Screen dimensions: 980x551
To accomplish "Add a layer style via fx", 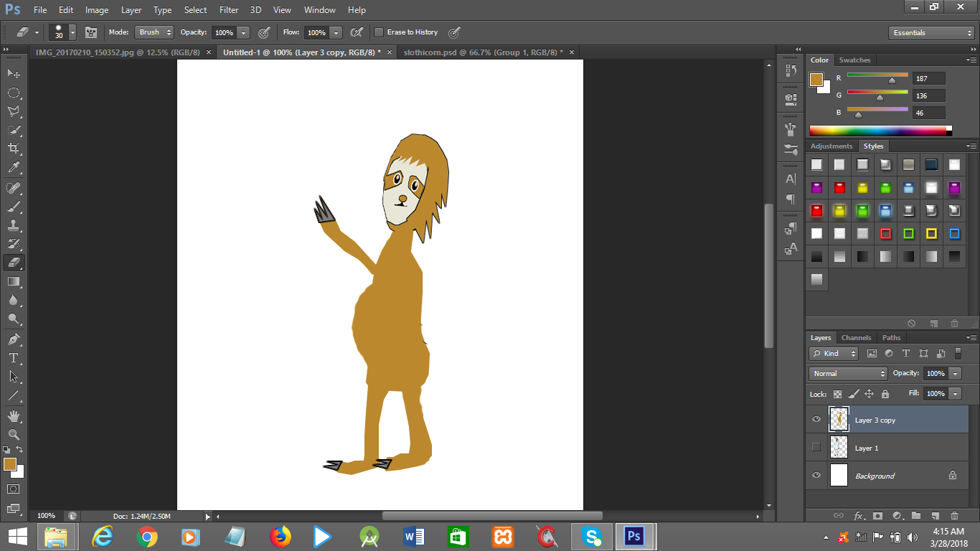I will pyautogui.click(x=858, y=516).
